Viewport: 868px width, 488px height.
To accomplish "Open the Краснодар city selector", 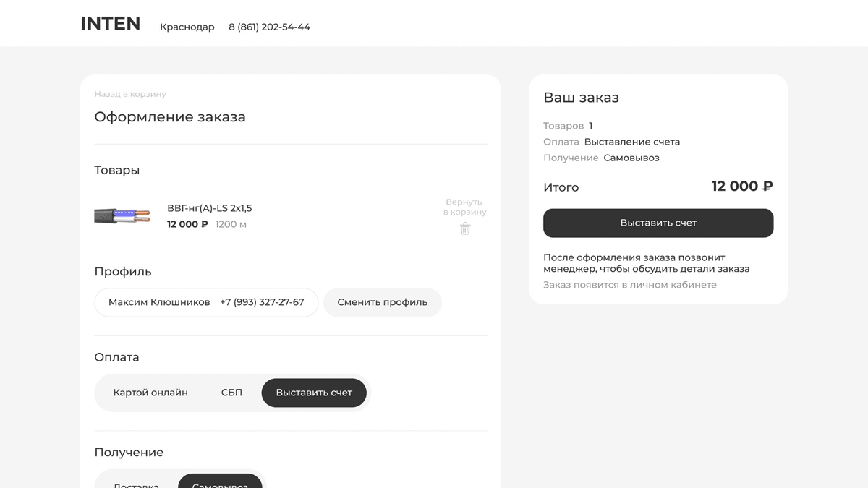I will tap(187, 27).
